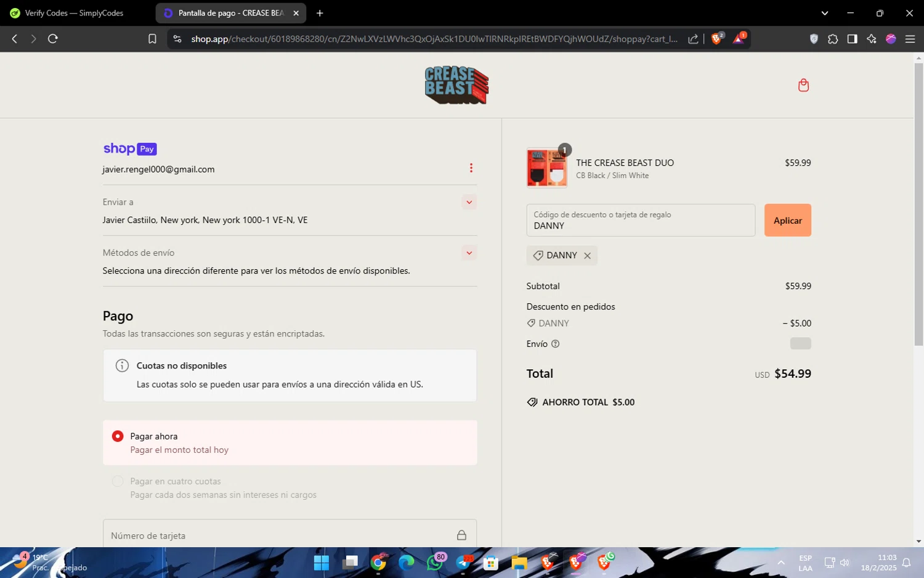
Task: Click the page vertical scrollbar
Action: coord(918,203)
